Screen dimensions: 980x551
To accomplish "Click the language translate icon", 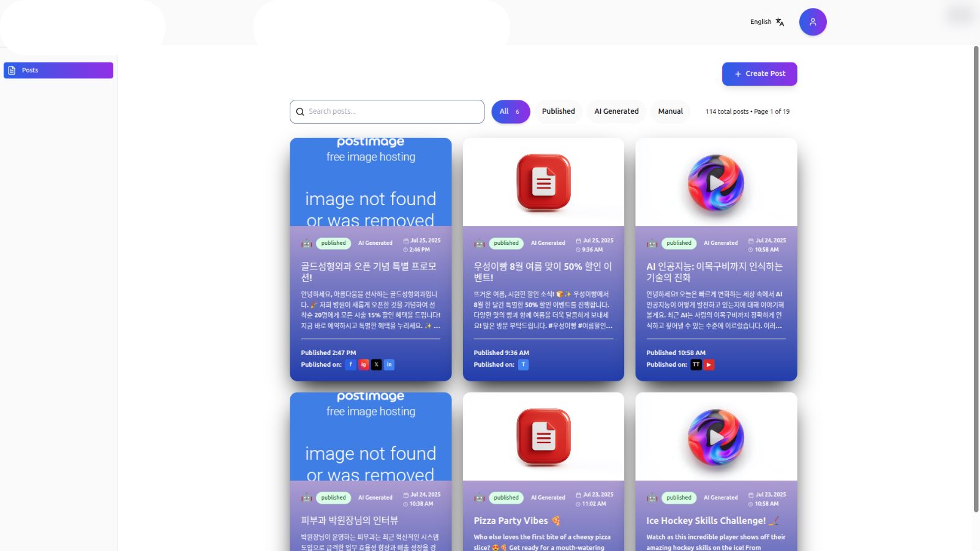I will tap(780, 22).
